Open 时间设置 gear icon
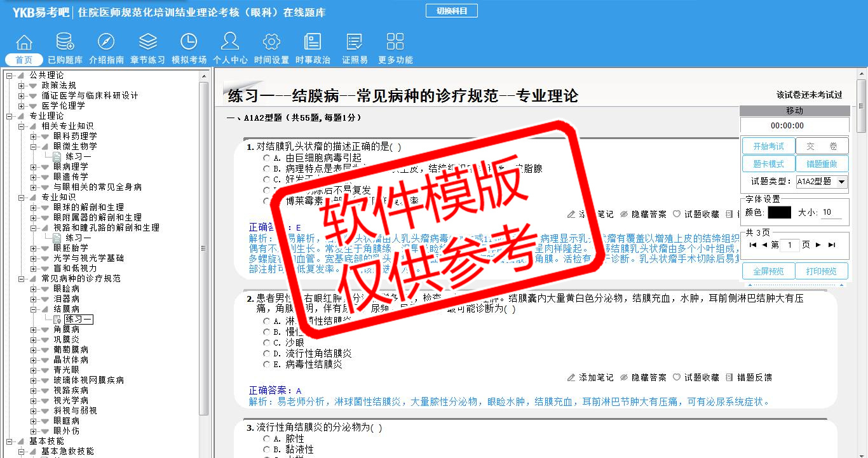868x458 pixels. point(271,43)
